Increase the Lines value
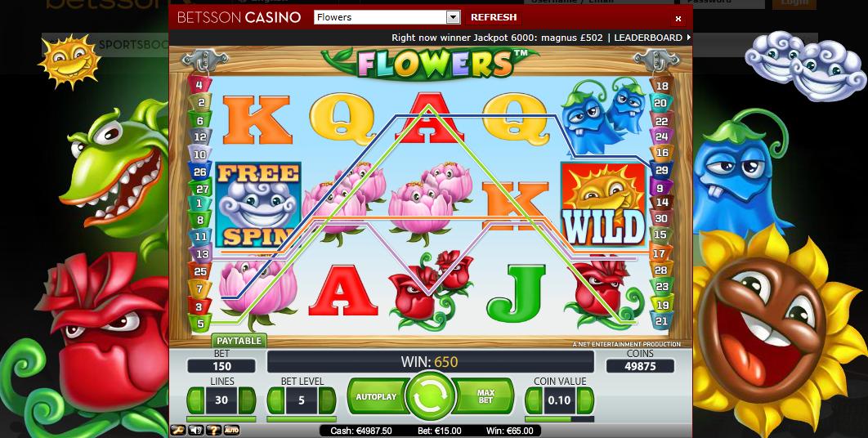This screenshot has height=438, width=868. (247, 400)
